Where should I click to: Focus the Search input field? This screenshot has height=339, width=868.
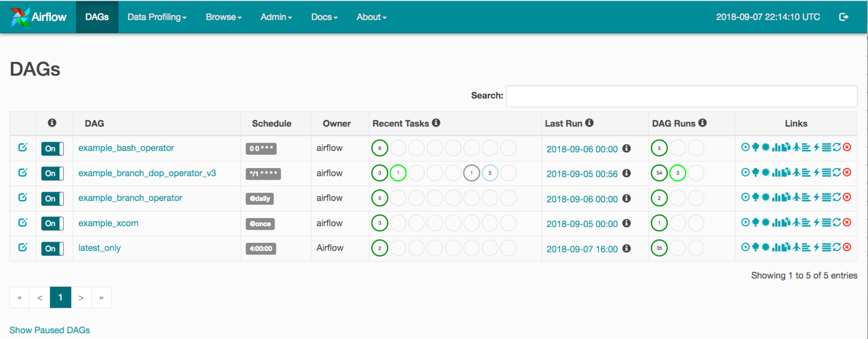coord(681,96)
